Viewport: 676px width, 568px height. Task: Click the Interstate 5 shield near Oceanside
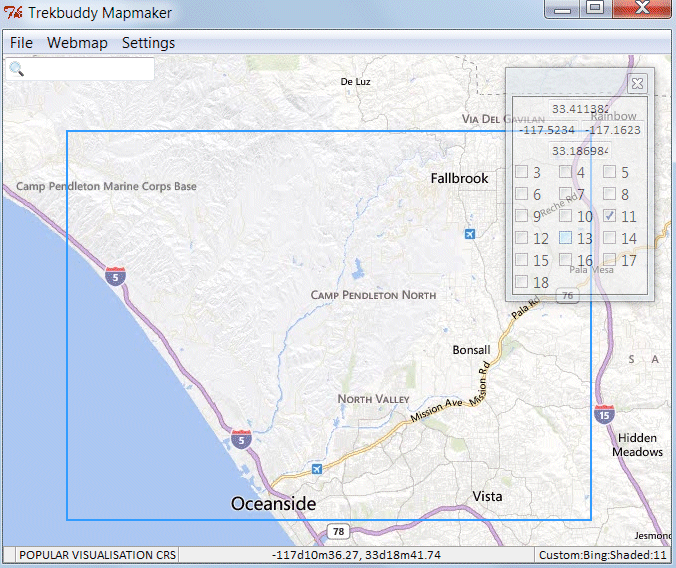(241, 438)
